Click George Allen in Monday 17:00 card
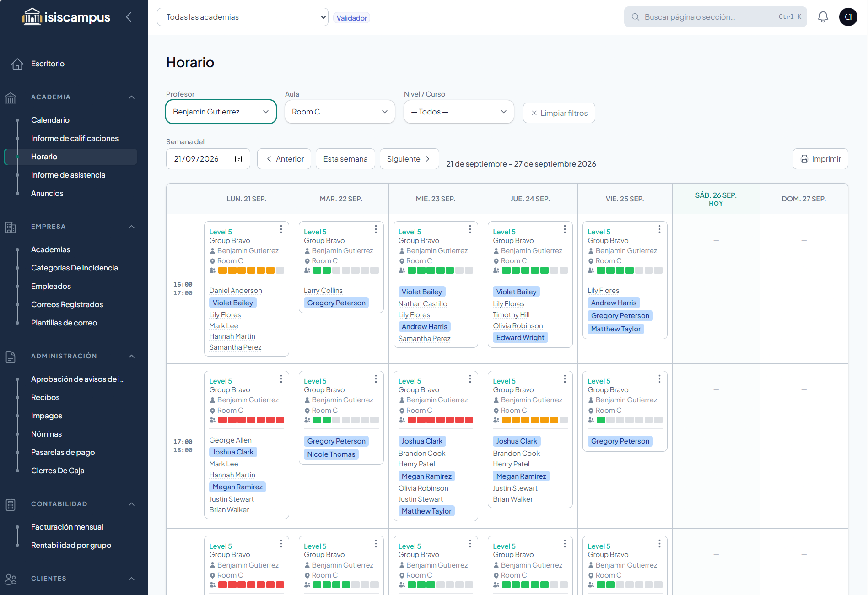 tap(231, 440)
